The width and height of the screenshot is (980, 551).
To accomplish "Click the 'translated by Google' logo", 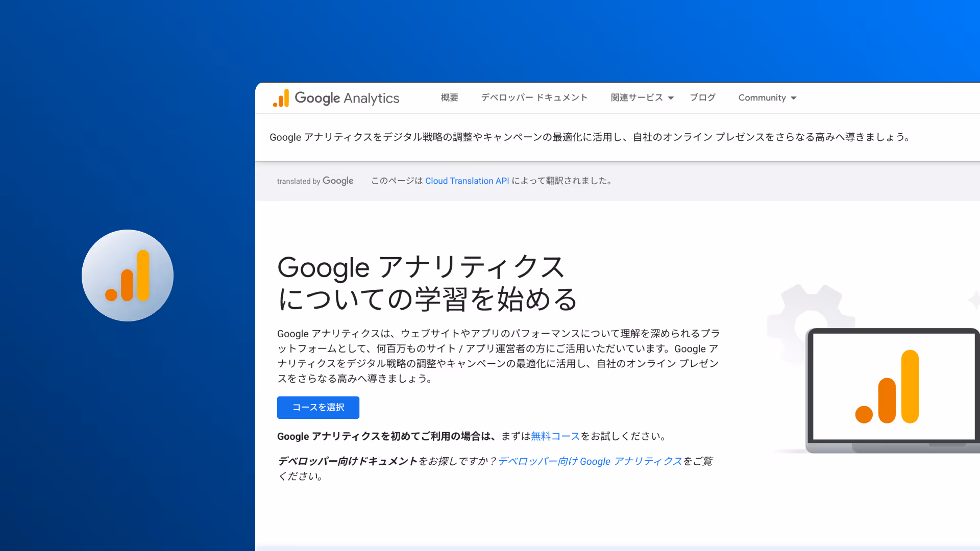I will pos(315,181).
